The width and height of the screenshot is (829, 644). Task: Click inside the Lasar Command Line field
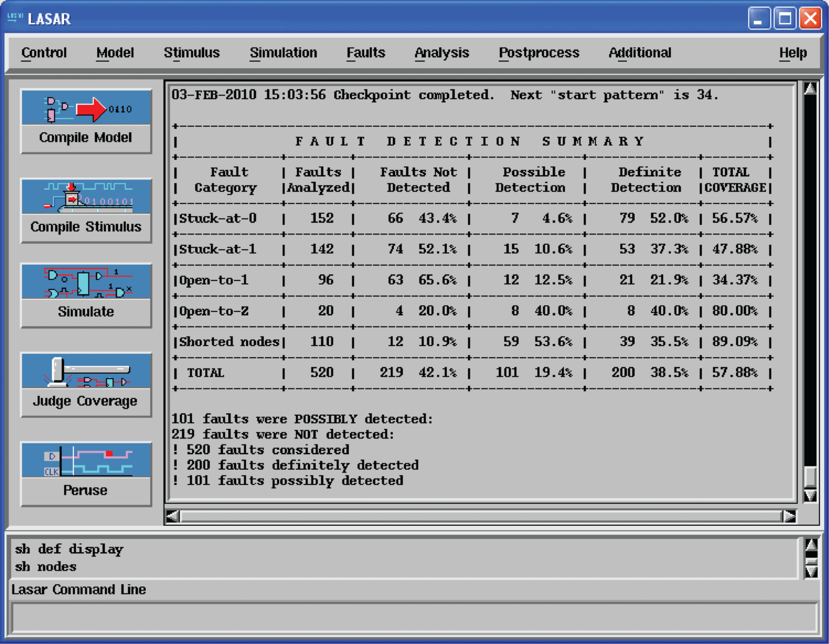click(x=413, y=618)
